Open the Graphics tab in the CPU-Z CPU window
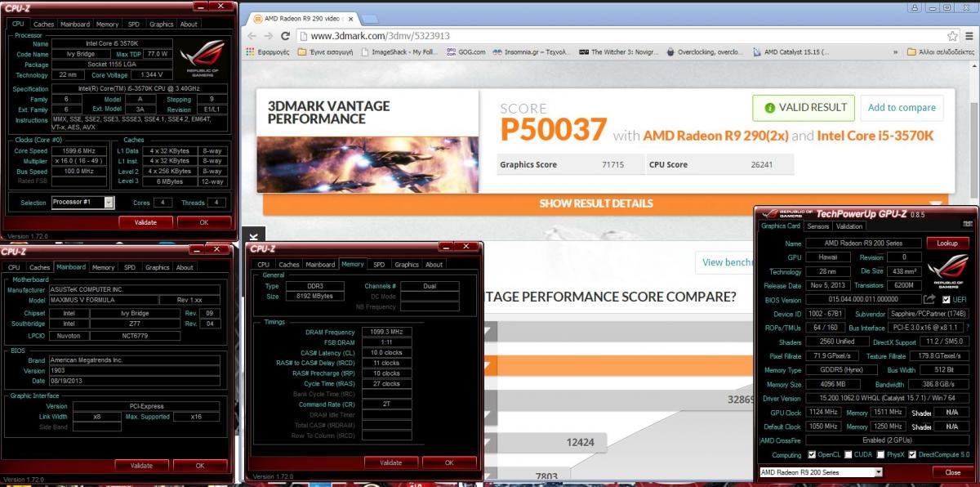This screenshot has width=980, height=487. 161,24
